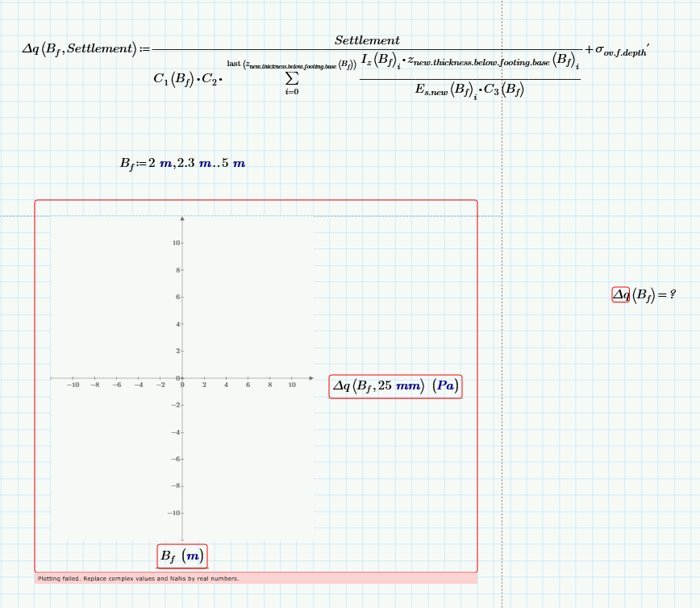Select the Δq(Bf)=? evaluation placeholder
The height and width of the screenshot is (608, 700).
click(x=644, y=294)
